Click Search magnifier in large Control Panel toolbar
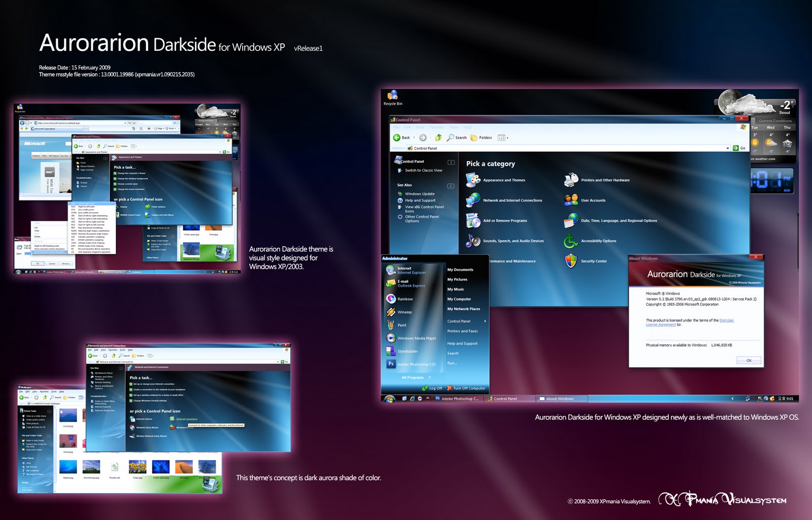812x520 pixels. (x=451, y=138)
